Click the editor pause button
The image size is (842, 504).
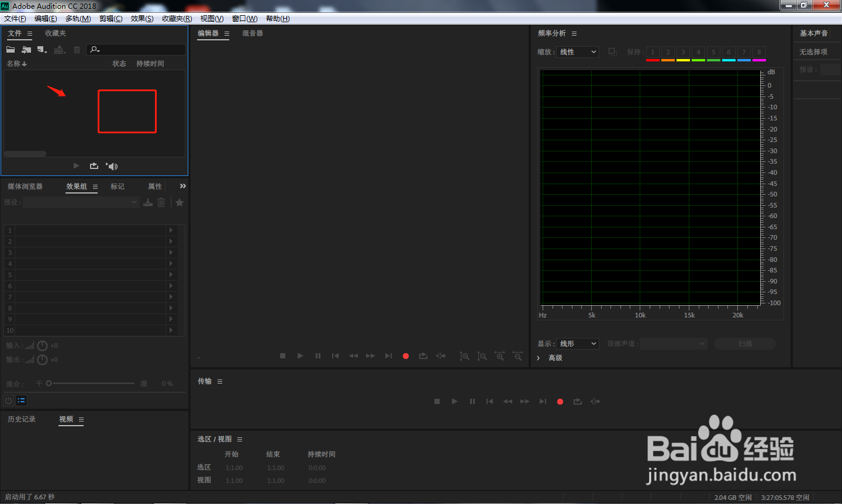click(318, 355)
